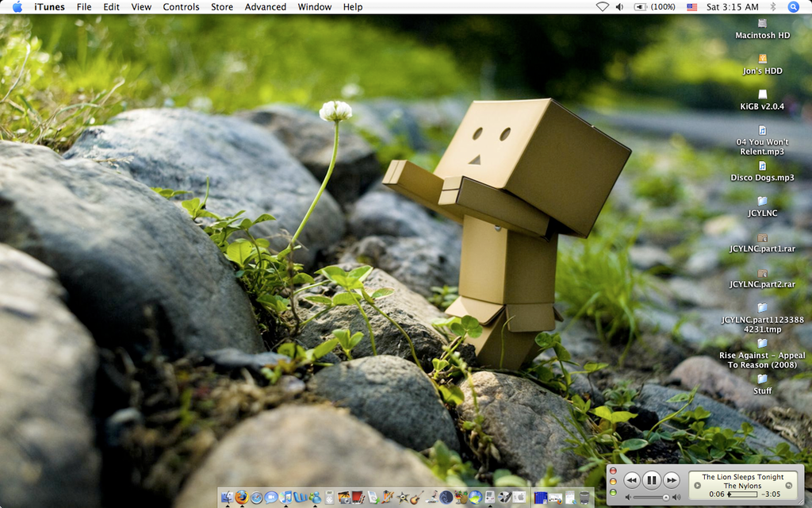This screenshot has width=812, height=508.
Task: Open the Help menu
Action: [x=353, y=6]
